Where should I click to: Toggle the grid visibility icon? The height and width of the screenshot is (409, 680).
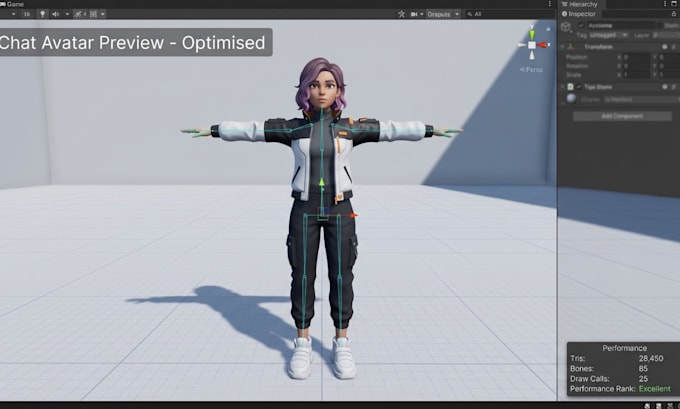tap(93, 14)
